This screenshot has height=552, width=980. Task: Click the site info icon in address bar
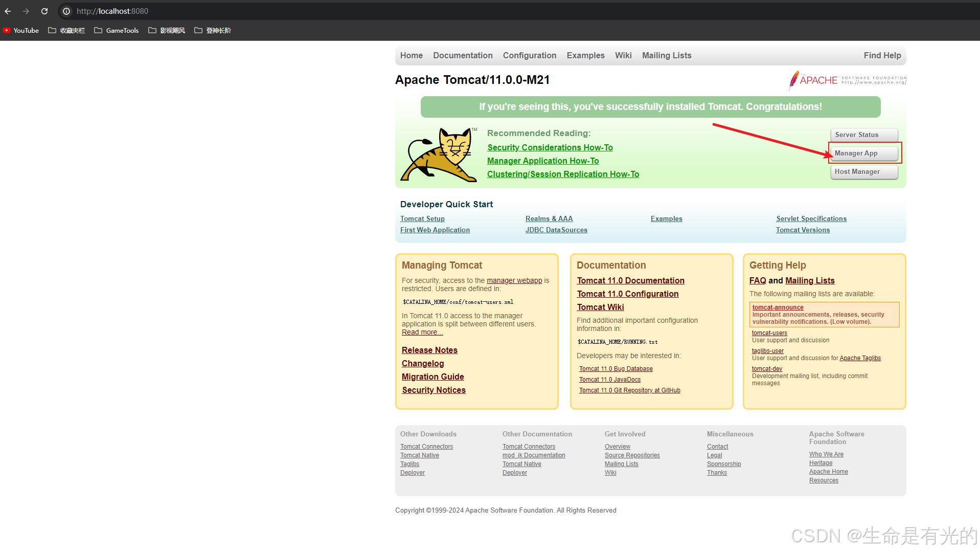point(66,11)
